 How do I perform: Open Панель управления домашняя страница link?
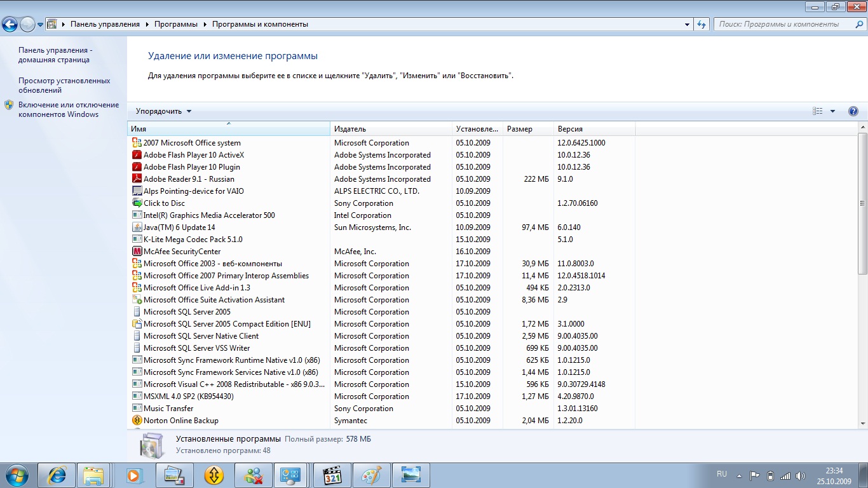click(54, 55)
